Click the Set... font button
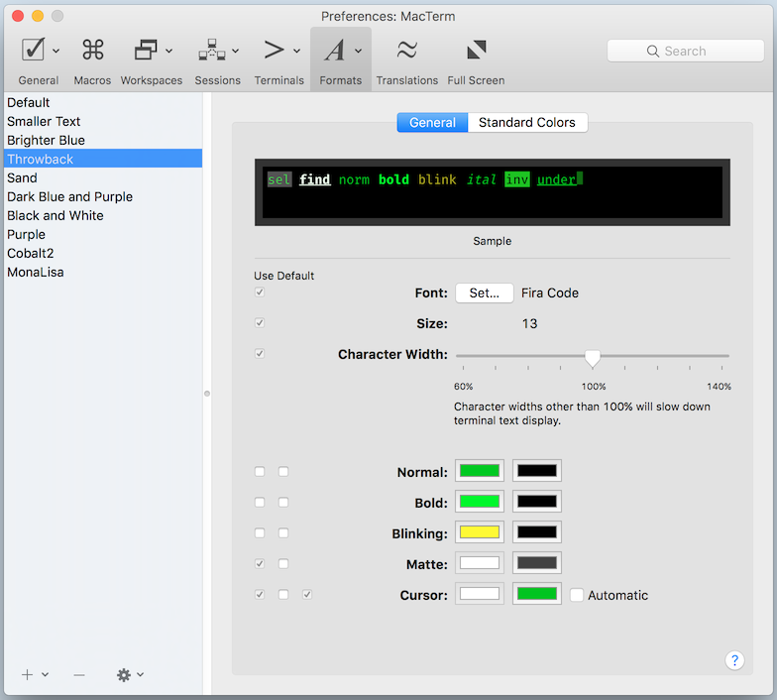The height and width of the screenshot is (700, 777). [484, 292]
